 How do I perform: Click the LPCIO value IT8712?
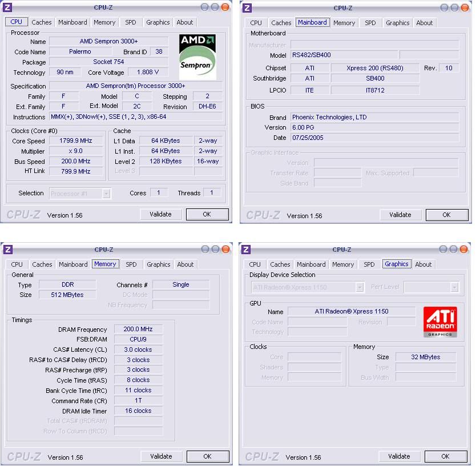point(375,90)
